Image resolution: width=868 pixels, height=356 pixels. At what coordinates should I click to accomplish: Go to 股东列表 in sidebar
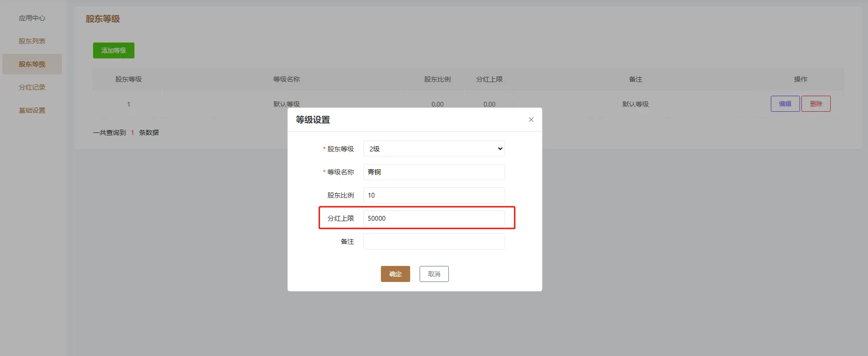[32, 41]
